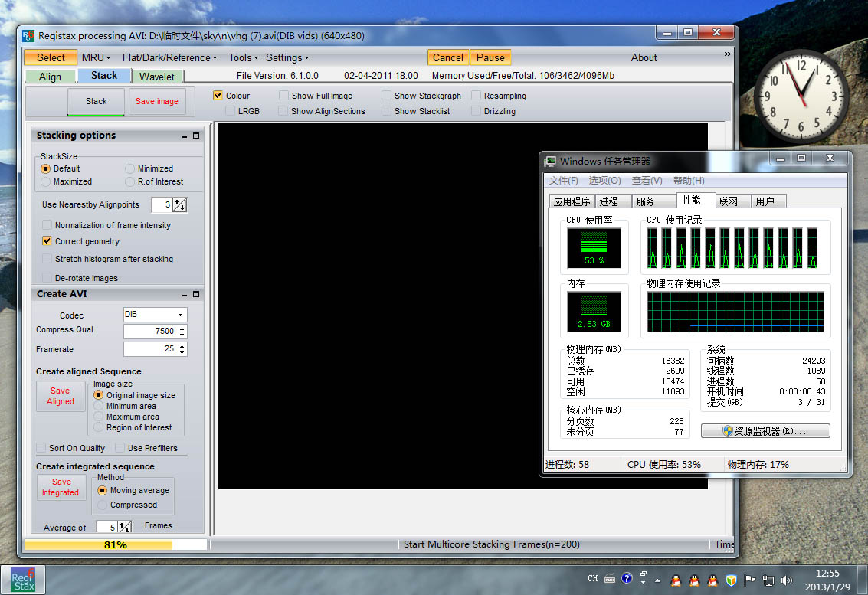The height and width of the screenshot is (595, 868).
Task: Uncheck Correct geometry option
Action: pyautogui.click(x=47, y=241)
